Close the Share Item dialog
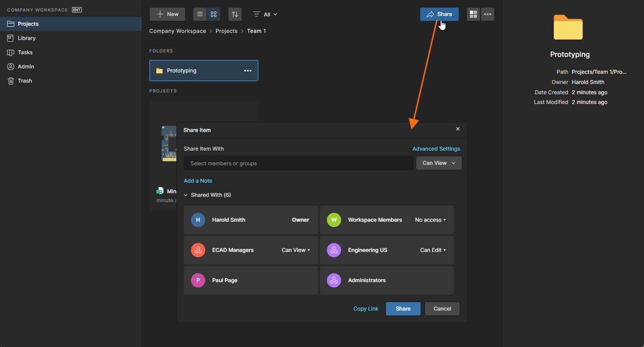The height and width of the screenshot is (347, 644). point(458,129)
